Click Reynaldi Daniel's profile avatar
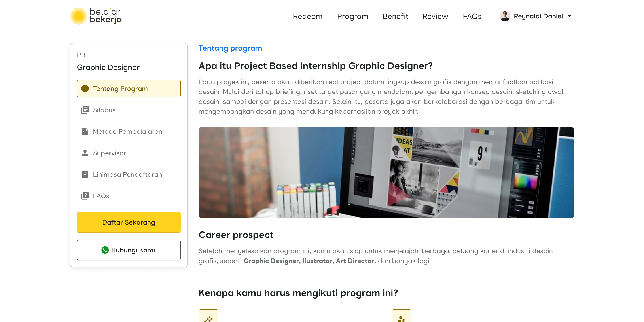This screenshot has width=644, height=322. [504, 16]
